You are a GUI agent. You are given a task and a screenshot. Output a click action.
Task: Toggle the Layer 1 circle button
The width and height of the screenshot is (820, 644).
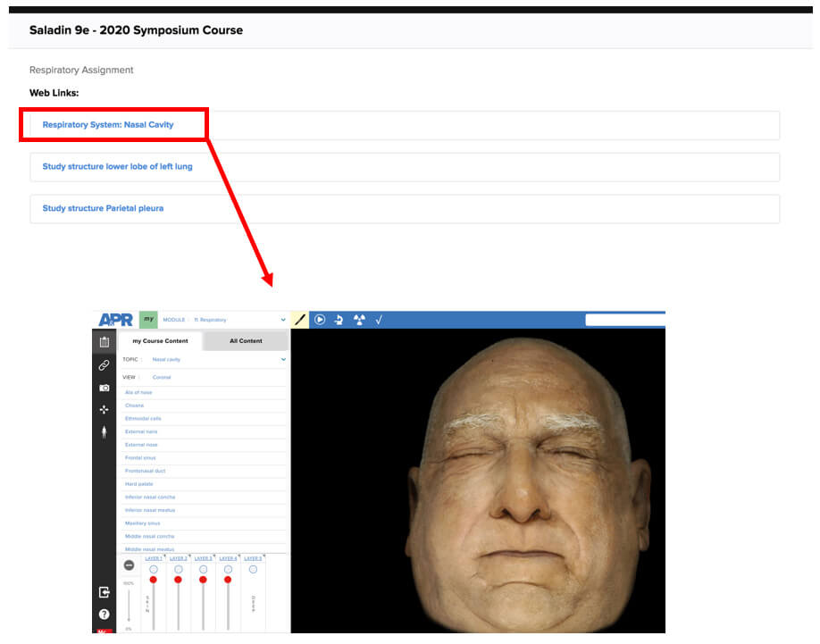click(x=154, y=569)
